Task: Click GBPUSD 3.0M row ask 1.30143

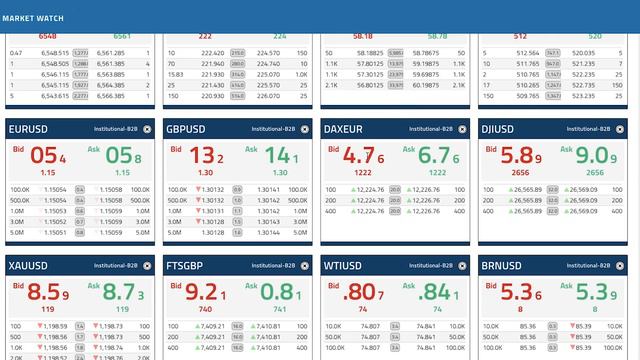Action: tap(269, 222)
